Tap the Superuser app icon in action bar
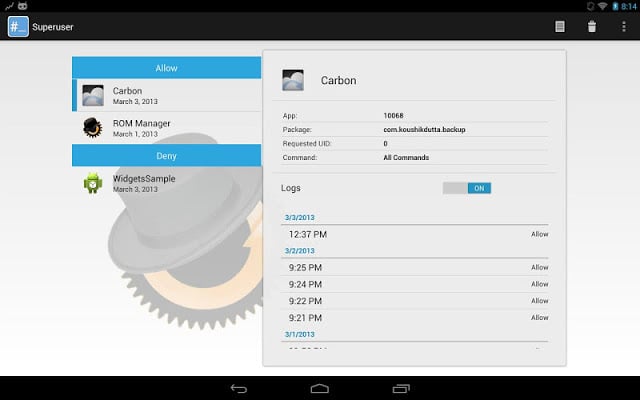Image resolution: width=640 pixels, height=400 pixels. 18,27
